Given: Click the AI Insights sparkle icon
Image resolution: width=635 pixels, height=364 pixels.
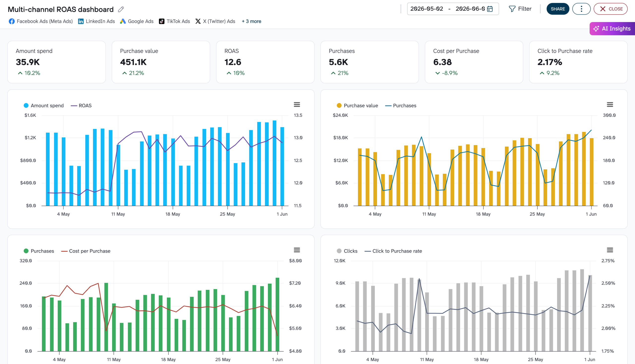Looking at the screenshot, I should (596, 29).
